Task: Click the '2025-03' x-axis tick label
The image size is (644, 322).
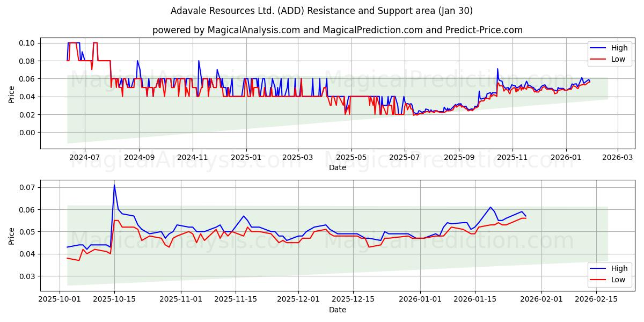Action: 298,157
